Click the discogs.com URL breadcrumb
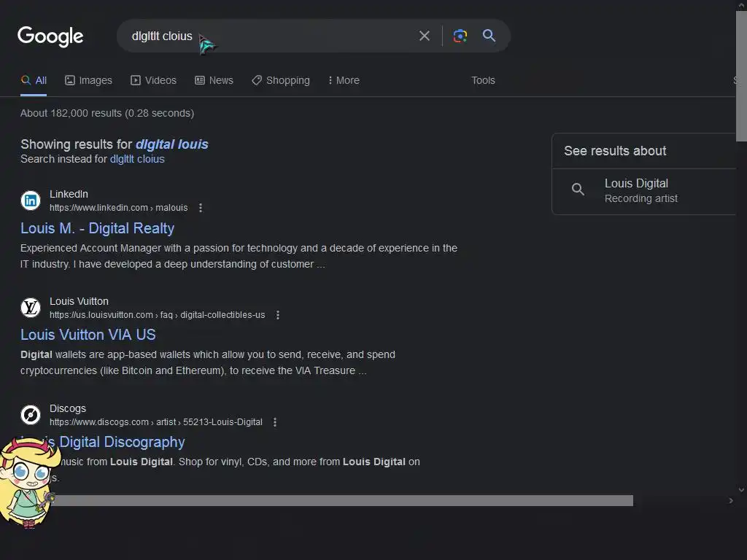 point(156,422)
